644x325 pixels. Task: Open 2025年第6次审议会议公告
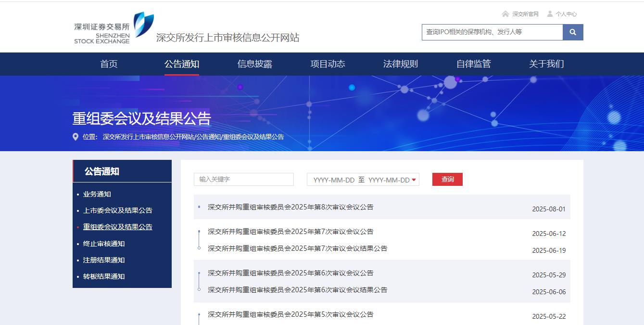point(290,273)
